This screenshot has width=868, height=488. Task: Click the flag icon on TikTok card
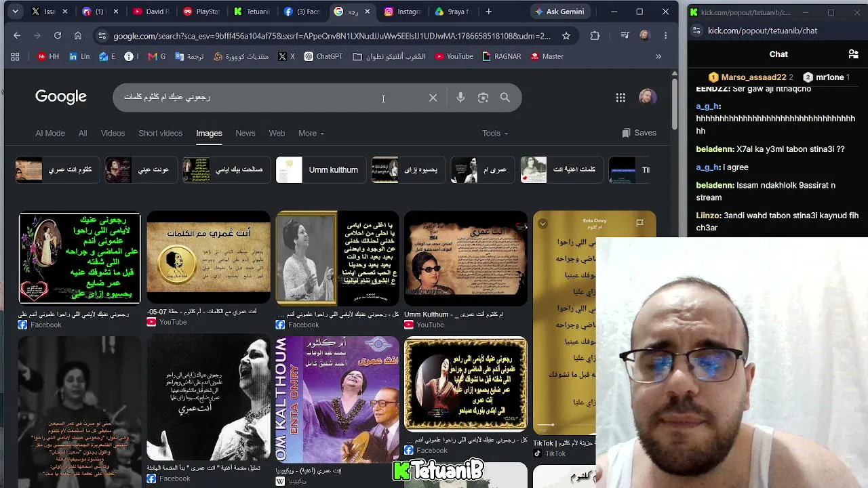point(639,223)
